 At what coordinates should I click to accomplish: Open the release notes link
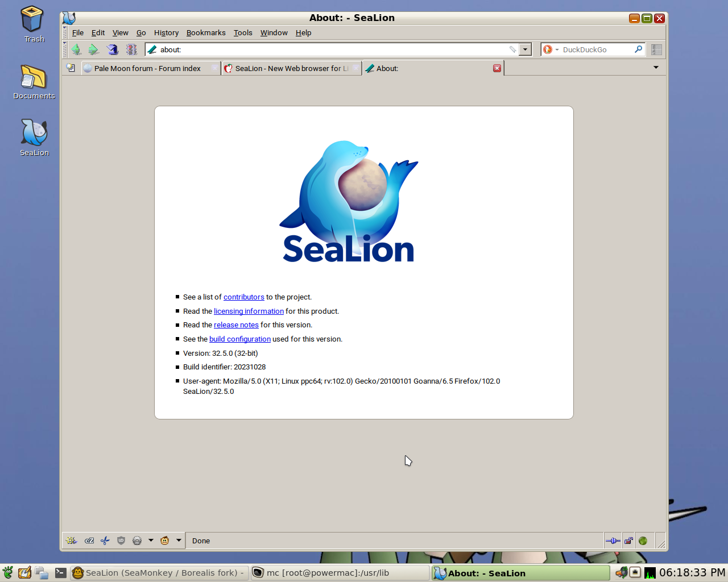(x=236, y=325)
